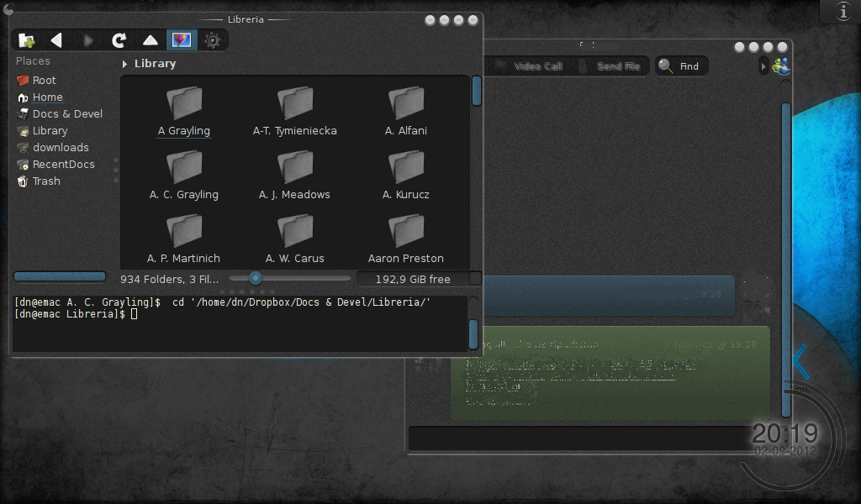
Task: Click Send File in chat window
Action: tap(618, 66)
